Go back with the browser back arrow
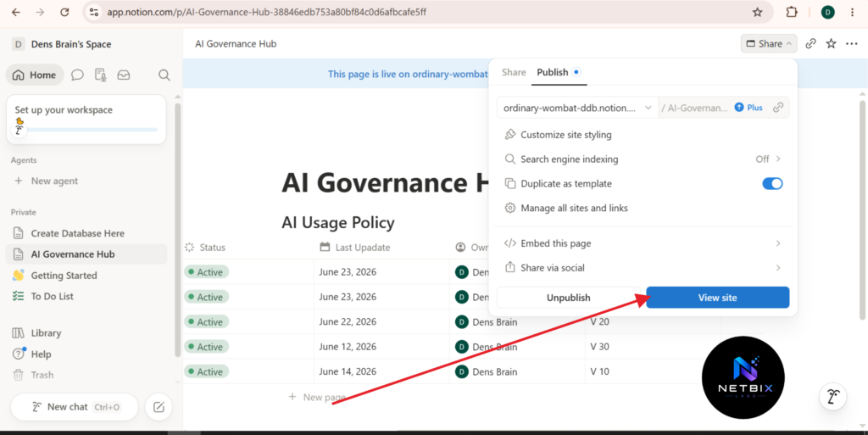 point(15,12)
